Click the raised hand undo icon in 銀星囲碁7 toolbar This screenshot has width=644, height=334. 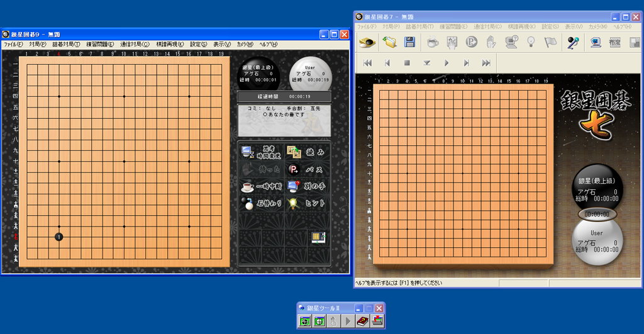491,42
